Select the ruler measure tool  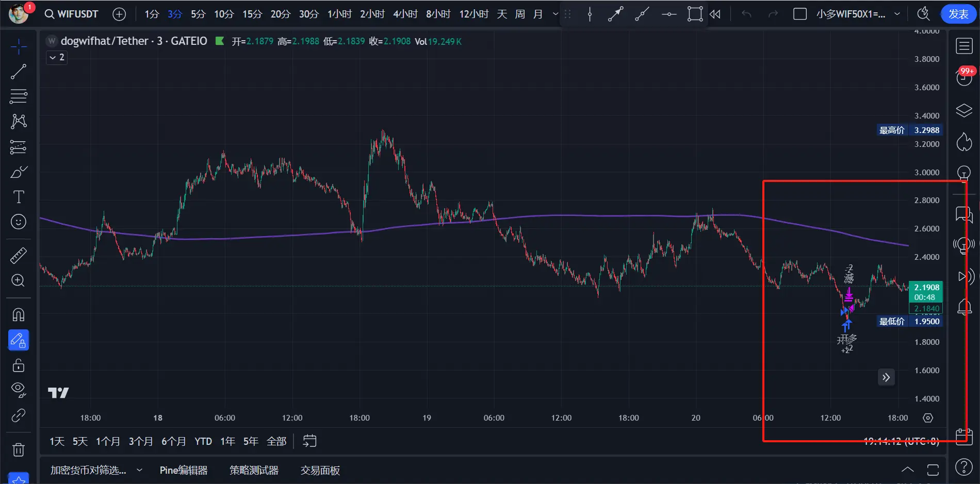pyautogui.click(x=19, y=256)
